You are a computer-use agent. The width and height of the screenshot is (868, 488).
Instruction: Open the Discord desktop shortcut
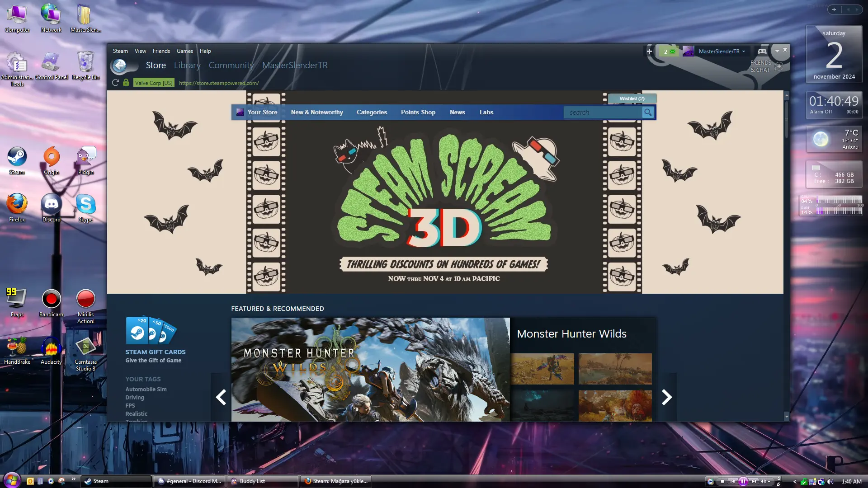(x=52, y=208)
